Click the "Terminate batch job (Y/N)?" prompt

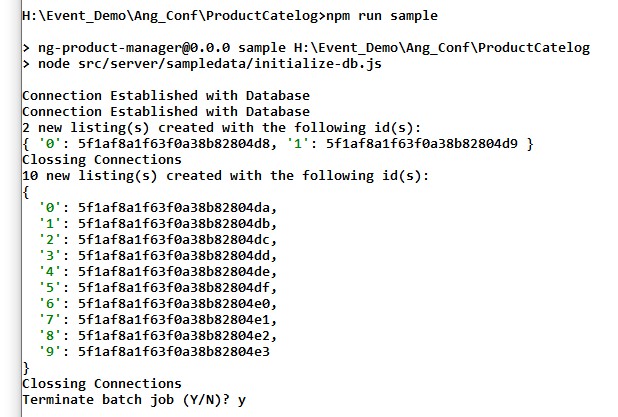pyautogui.click(x=125, y=400)
